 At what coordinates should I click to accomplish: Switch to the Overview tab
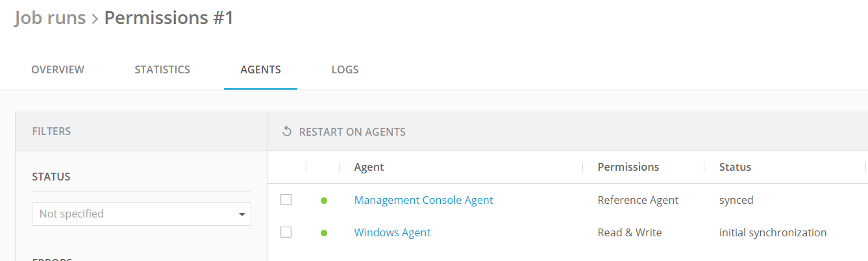pos(58,69)
